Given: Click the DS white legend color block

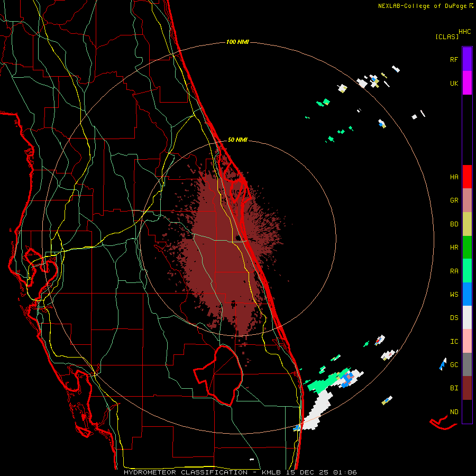Looking at the screenshot, I should click(467, 317).
